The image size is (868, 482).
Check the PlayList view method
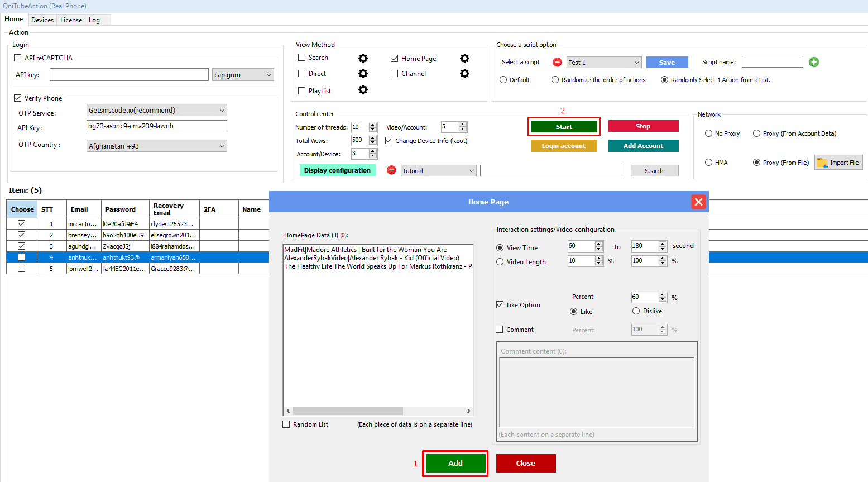click(x=302, y=91)
